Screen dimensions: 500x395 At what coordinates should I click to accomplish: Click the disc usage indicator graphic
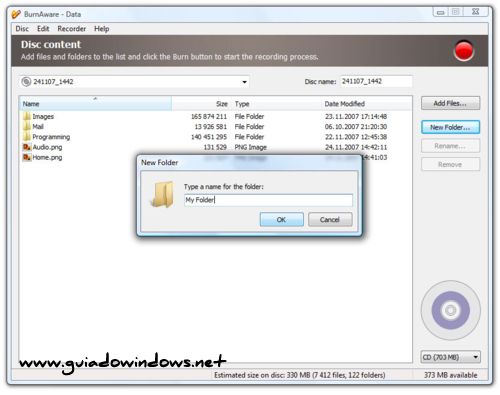[x=451, y=310]
